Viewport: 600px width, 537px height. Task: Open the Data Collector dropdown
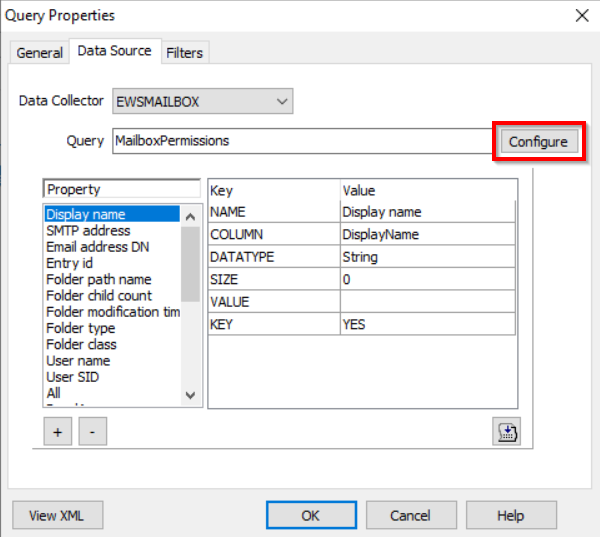[x=203, y=101]
